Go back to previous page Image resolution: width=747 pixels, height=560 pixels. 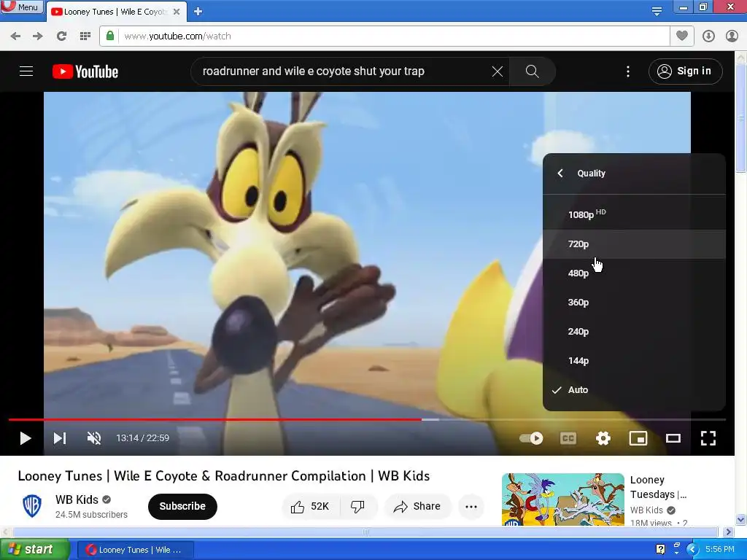(x=15, y=36)
